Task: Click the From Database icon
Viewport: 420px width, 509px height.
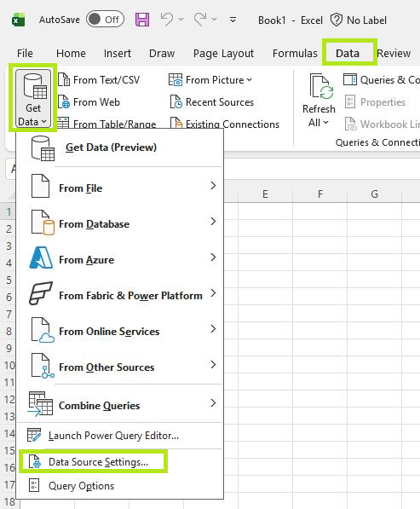Action: tap(43, 223)
